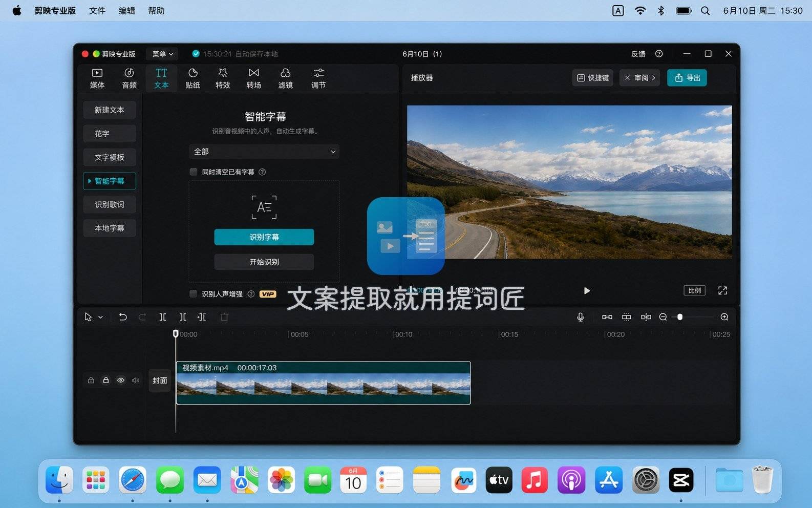Open Safari from the Dock

(133, 480)
